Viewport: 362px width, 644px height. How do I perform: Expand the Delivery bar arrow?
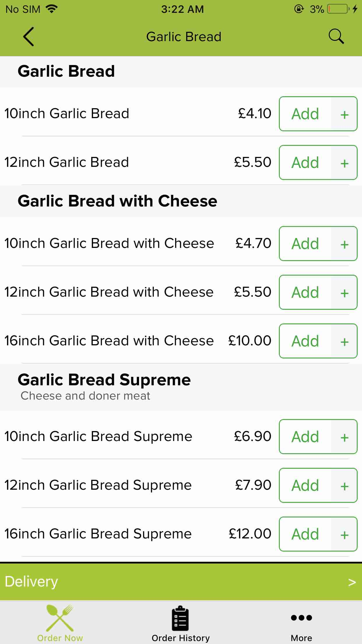click(352, 582)
